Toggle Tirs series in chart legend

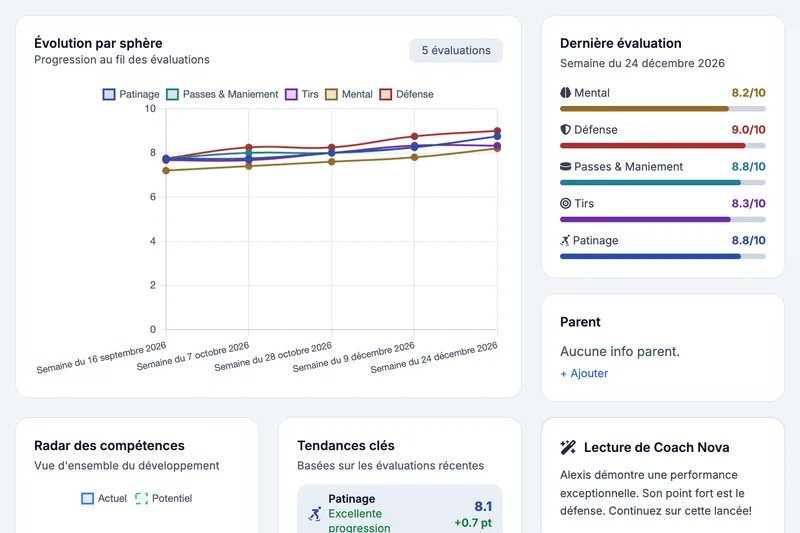[x=302, y=94]
